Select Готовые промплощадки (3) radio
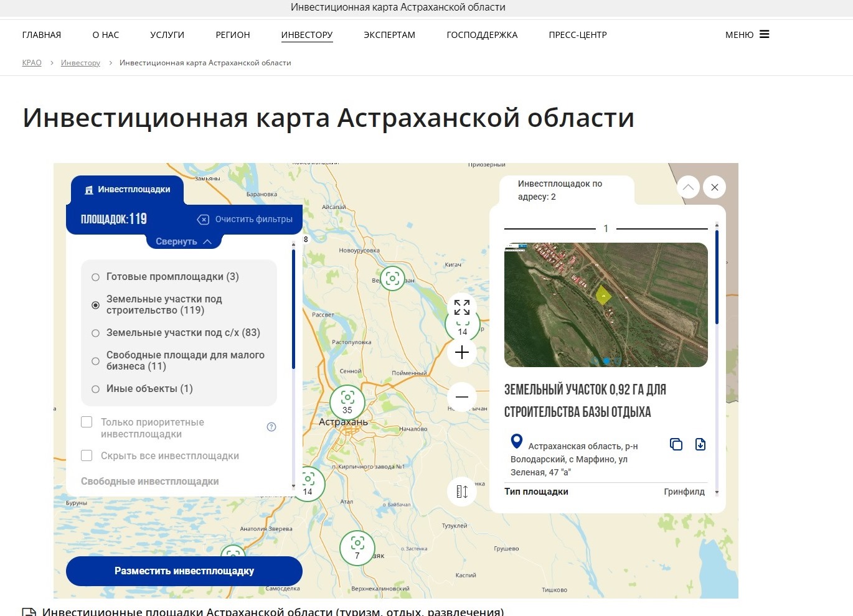Image resolution: width=853 pixels, height=616 pixels. click(95, 277)
